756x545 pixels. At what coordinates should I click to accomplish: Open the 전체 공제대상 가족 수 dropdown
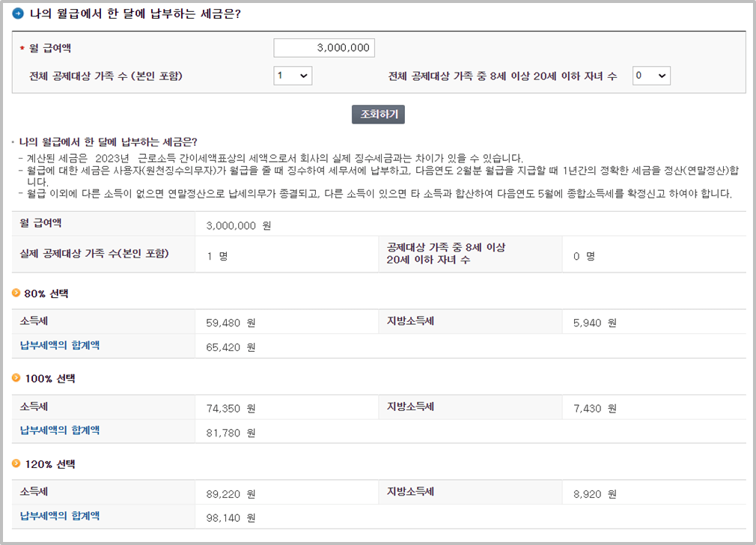pos(292,75)
